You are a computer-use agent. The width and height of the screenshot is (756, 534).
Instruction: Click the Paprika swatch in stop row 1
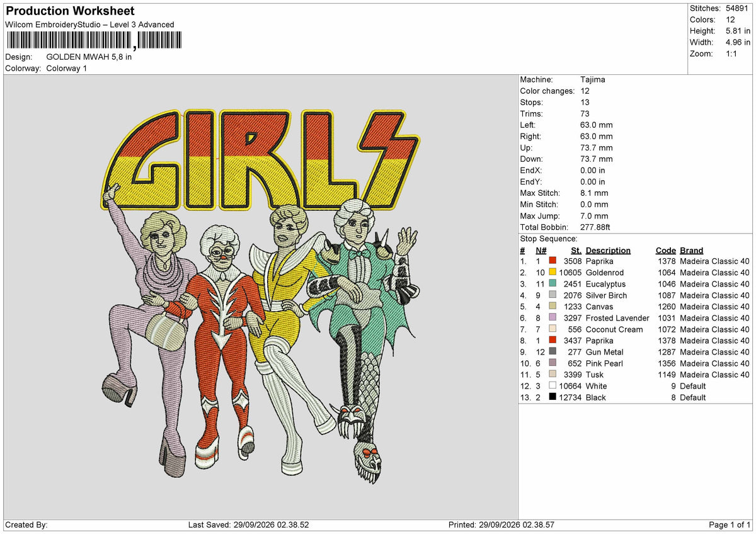(x=553, y=261)
